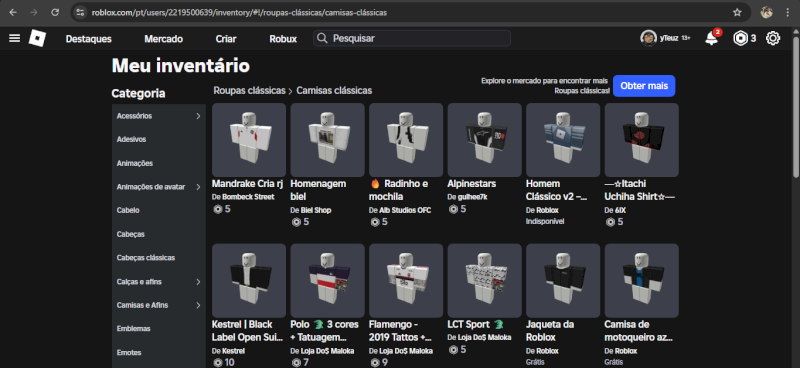The image size is (800, 368).
Task: Open the Jaqueta da Roblox thumbnail
Action: pos(563,281)
